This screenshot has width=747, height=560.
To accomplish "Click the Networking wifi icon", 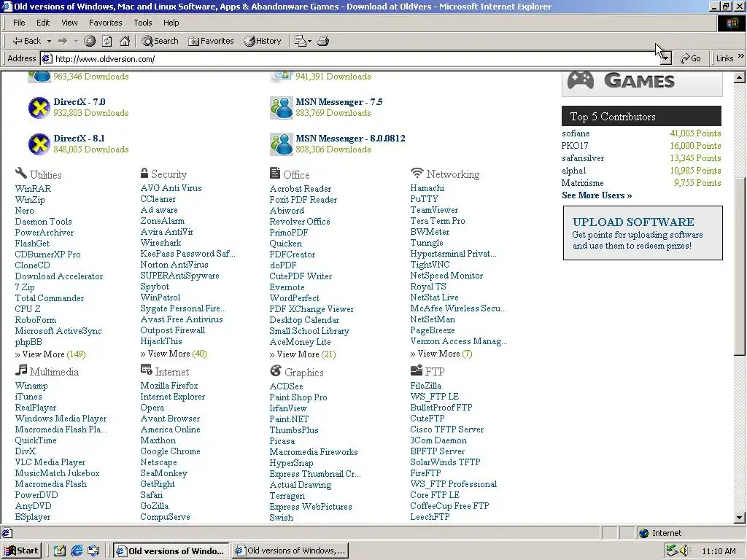I will (417, 172).
